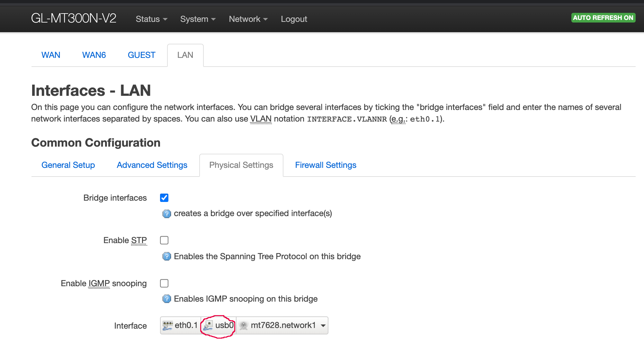Click help icon for IGMP snooping
The width and height of the screenshot is (644, 346).
166,299
